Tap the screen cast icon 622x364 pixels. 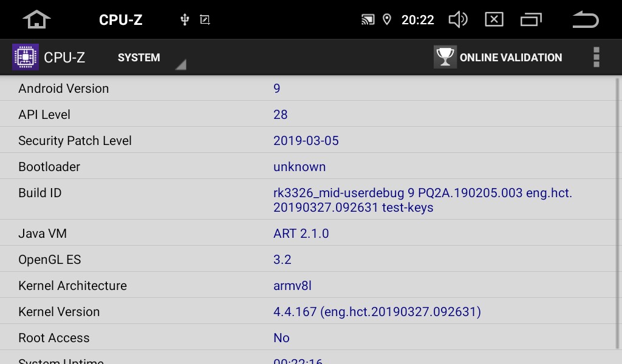pos(367,19)
